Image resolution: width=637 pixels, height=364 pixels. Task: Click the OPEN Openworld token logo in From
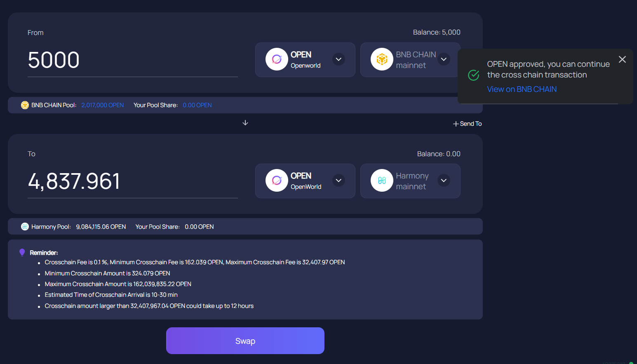click(277, 59)
